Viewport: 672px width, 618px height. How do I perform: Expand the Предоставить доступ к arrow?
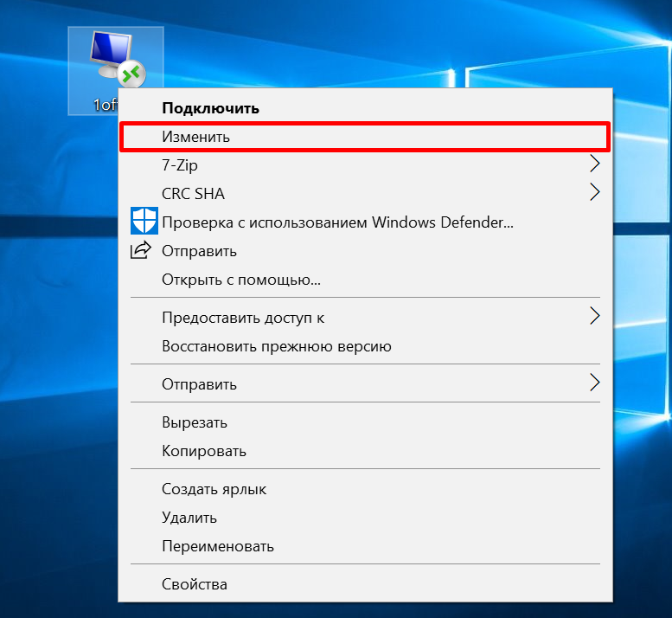click(x=594, y=316)
